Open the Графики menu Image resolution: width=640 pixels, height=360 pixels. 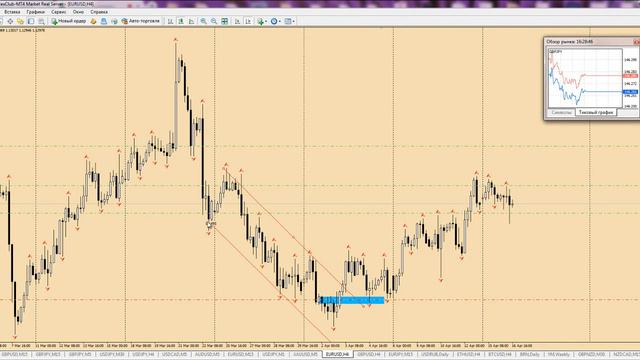[x=36, y=12]
